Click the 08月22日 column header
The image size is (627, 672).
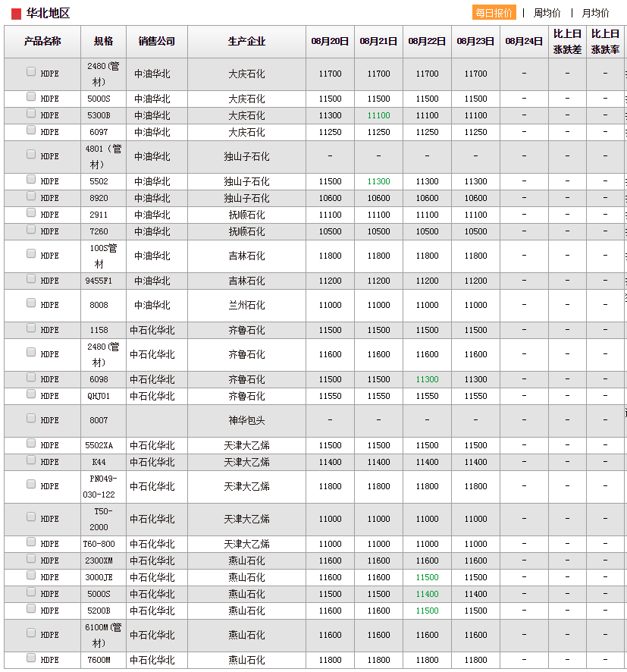[x=427, y=41]
